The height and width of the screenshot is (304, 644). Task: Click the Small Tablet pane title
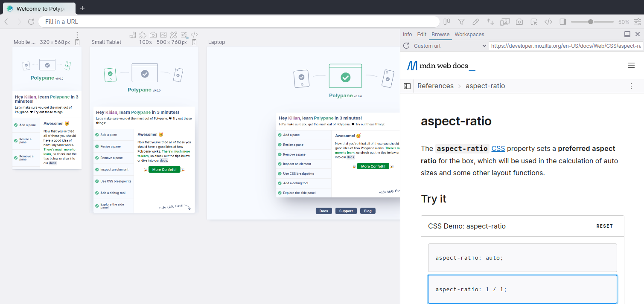click(106, 42)
